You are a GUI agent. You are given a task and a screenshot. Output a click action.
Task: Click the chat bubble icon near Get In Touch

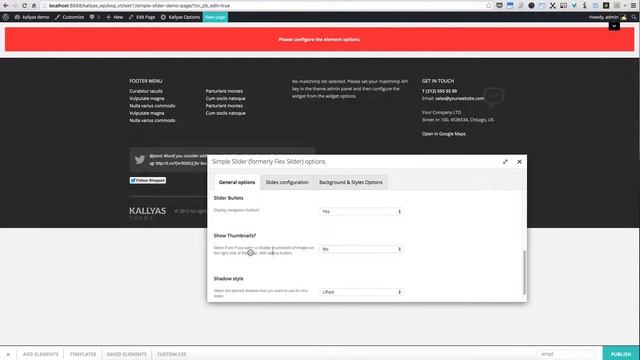pyautogui.click(x=494, y=96)
